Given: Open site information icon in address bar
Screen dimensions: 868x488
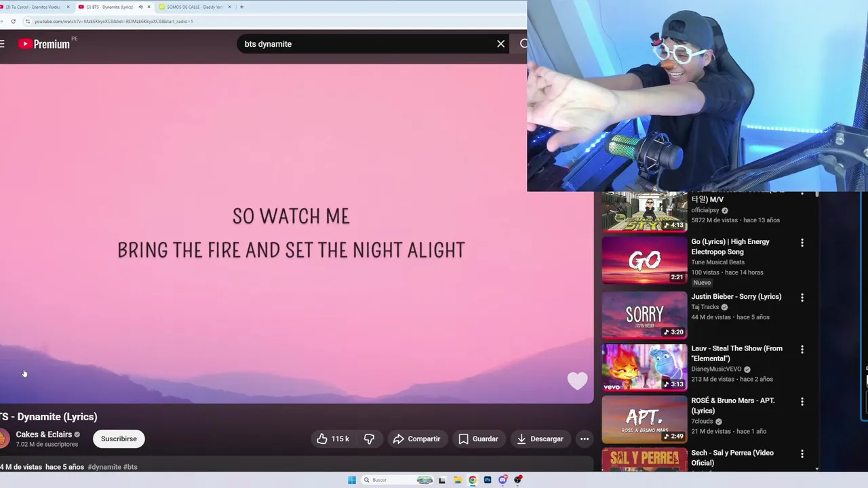Looking at the screenshot, I should coord(28,21).
